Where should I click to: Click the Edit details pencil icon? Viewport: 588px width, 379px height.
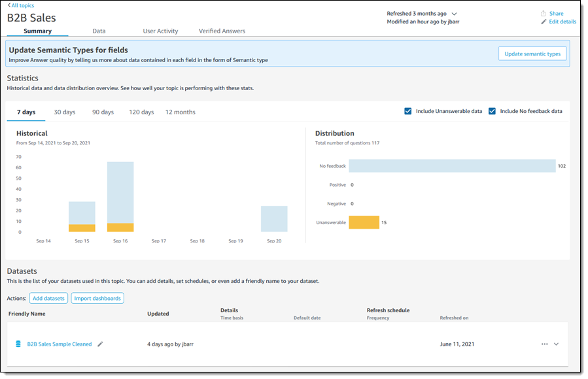tap(543, 22)
